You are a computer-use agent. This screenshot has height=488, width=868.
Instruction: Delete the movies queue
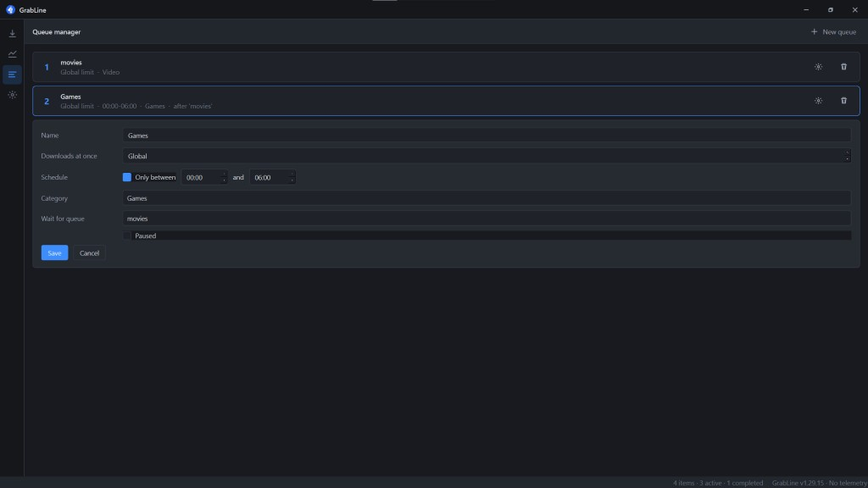(843, 67)
